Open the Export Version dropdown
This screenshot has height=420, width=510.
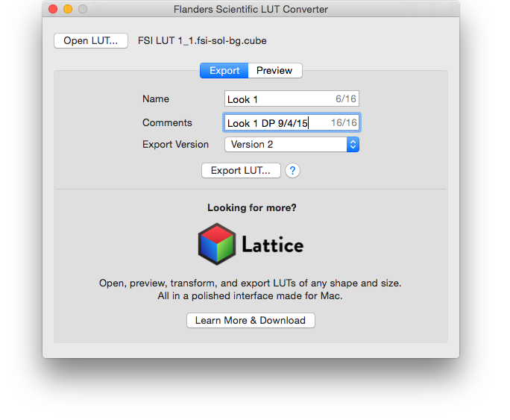click(292, 145)
